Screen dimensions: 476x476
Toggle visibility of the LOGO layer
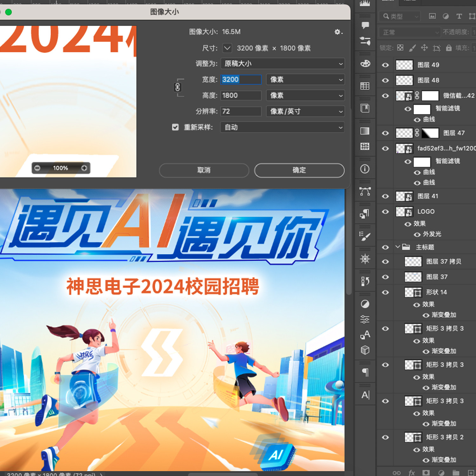385,212
